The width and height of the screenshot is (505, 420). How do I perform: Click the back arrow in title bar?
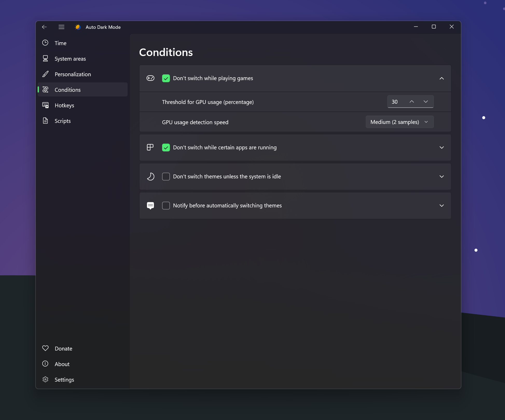click(44, 27)
